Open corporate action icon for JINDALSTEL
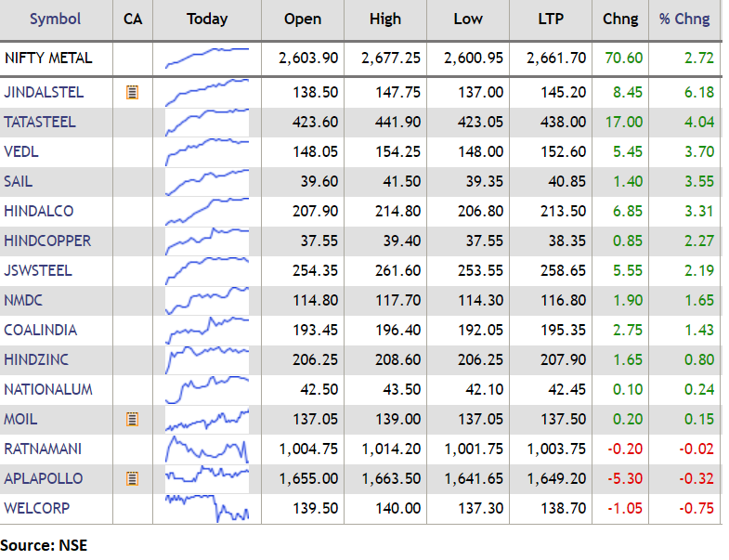Screen dimensions: 729x560 point(132,92)
